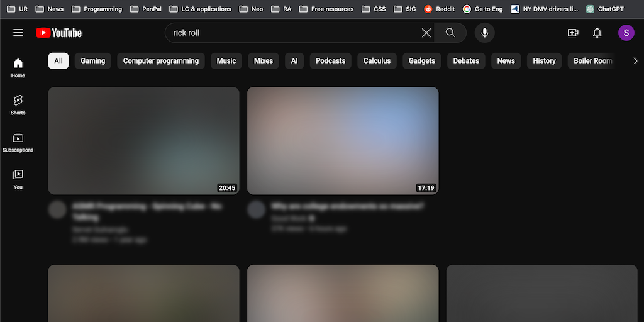Play the 20:45 video thumbnail
The width and height of the screenshot is (644, 322).
click(143, 140)
